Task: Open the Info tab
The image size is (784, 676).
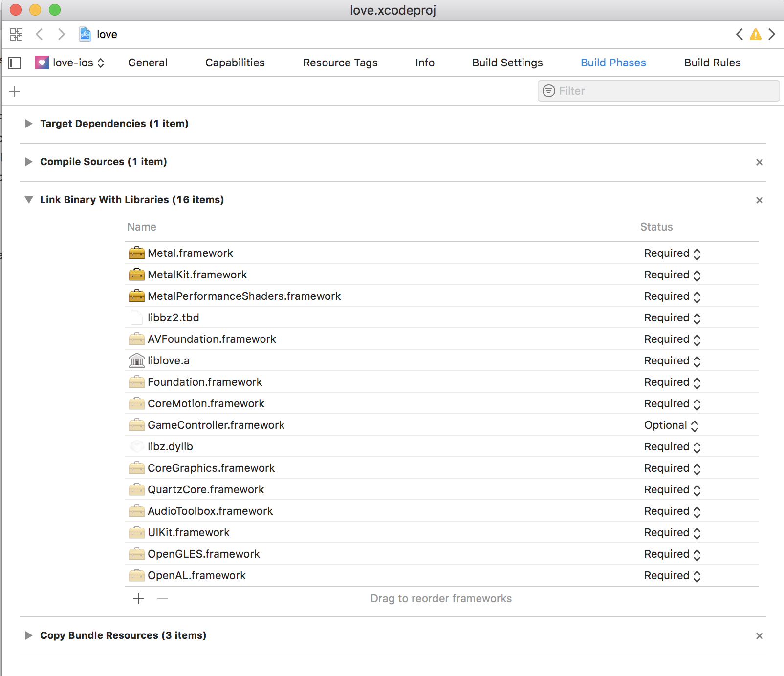Action: [425, 63]
